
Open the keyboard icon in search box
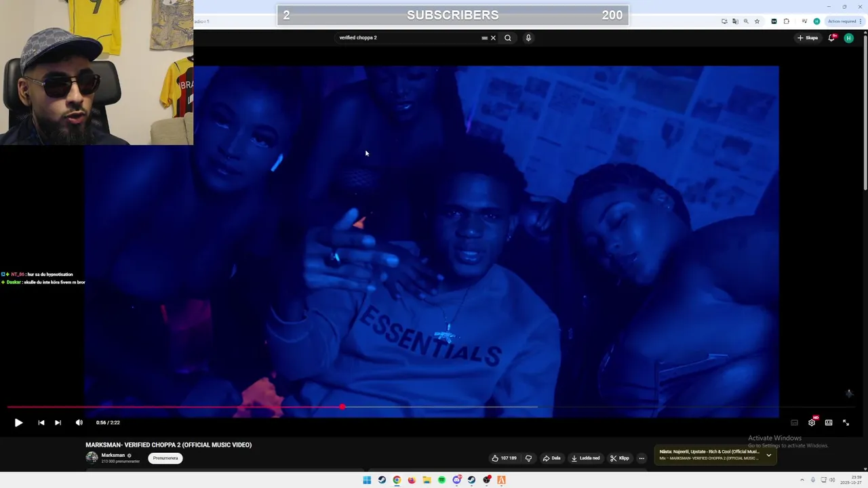(484, 38)
